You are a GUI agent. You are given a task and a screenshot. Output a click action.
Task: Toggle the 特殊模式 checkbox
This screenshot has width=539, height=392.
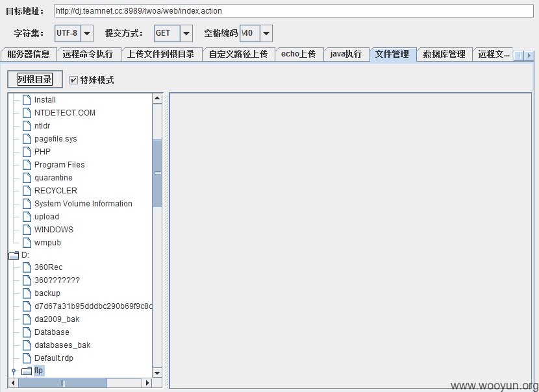click(73, 80)
